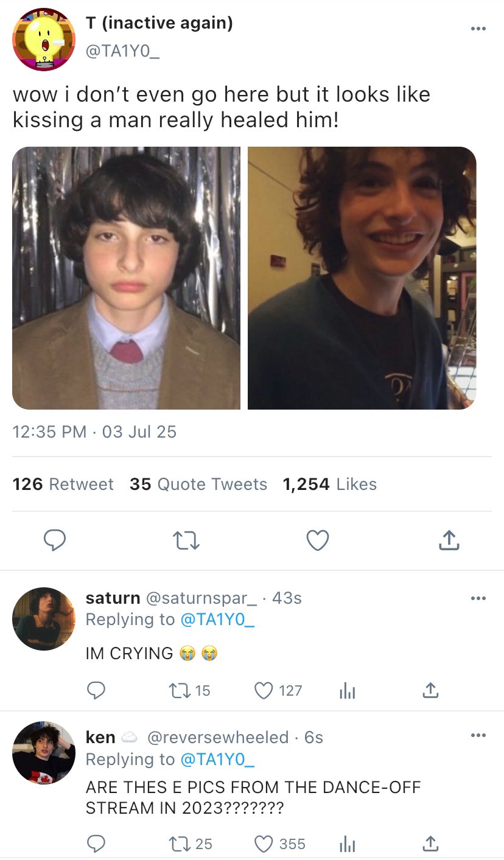
Task: View the 1,254 Likes list
Action: point(330,484)
